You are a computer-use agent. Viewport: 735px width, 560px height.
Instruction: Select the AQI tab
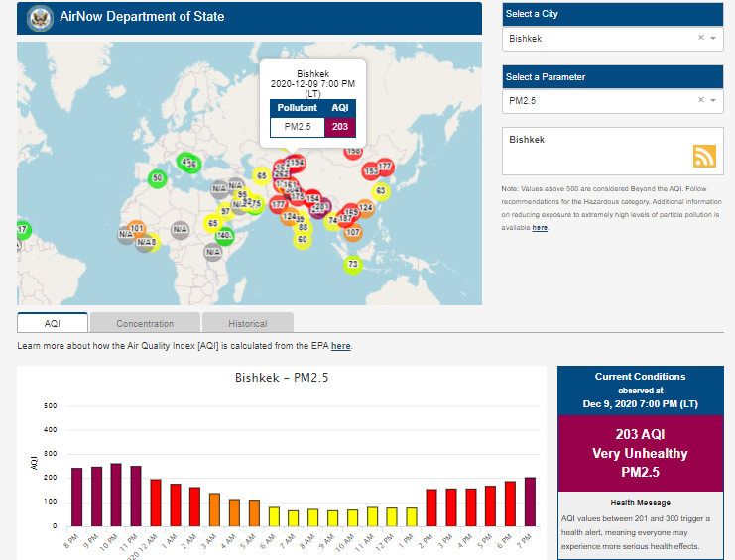pyautogui.click(x=53, y=323)
